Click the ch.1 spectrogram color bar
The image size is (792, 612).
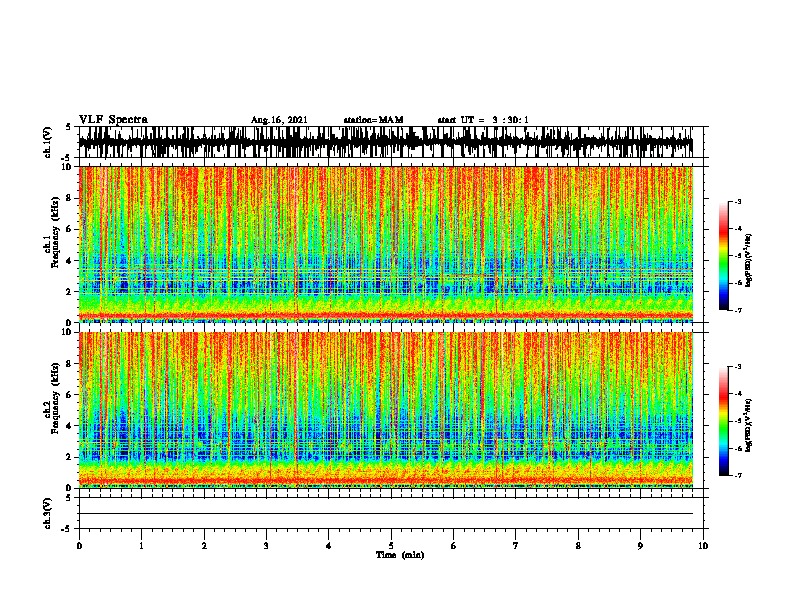point(723,256)
